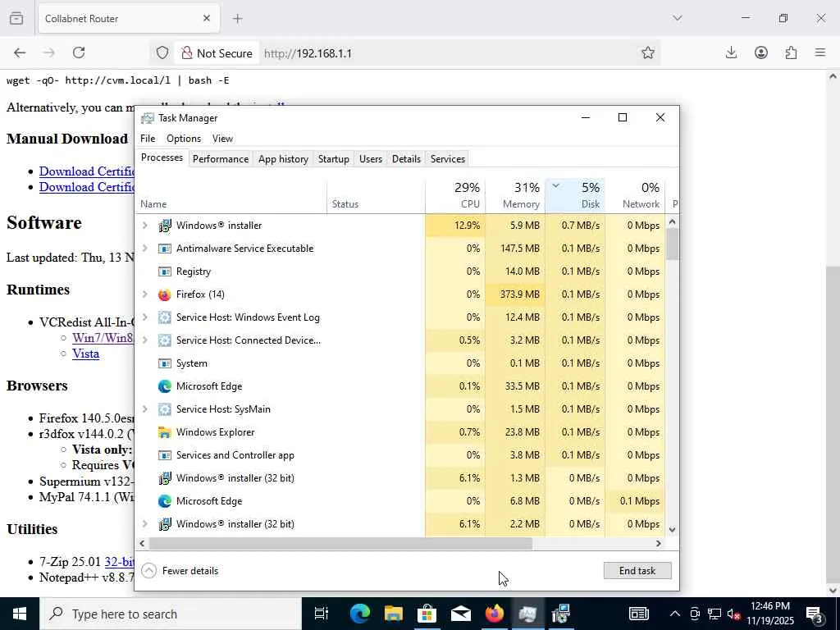Image resolution: width=840 pixels, height=630 pixels.
Task: Open the first Download Certificate link
Action: click(x=86, y=171)
